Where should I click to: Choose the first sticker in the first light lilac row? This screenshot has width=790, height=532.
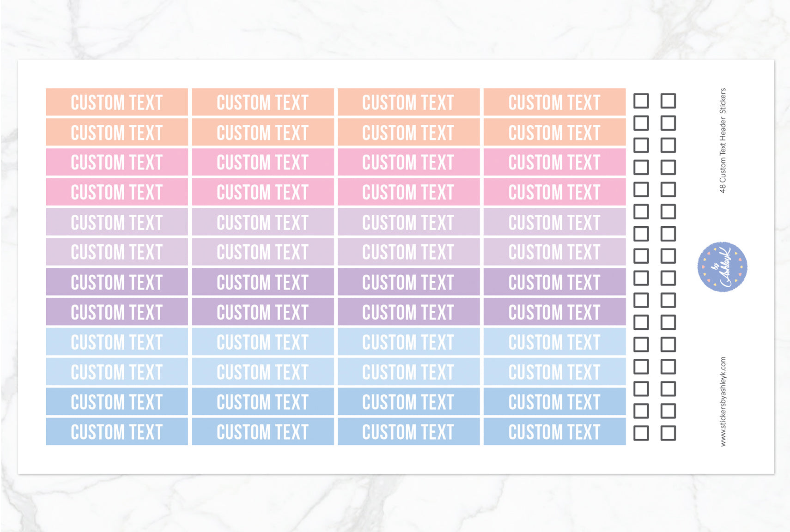point(117,222)
